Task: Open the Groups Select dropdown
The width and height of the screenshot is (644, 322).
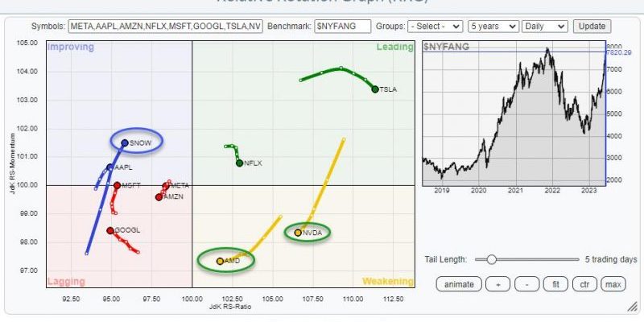Action: 436,27
